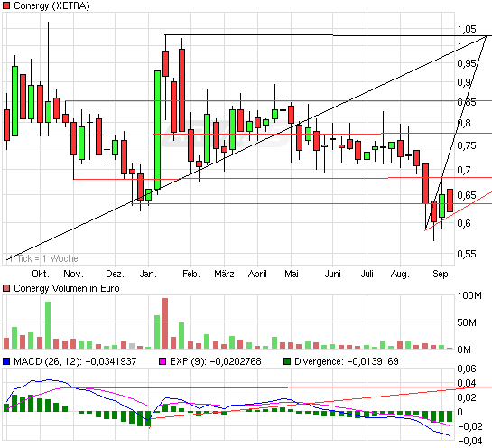
Task: Click the -0,02 MACD axis label
Action: (x=470, y=426)
